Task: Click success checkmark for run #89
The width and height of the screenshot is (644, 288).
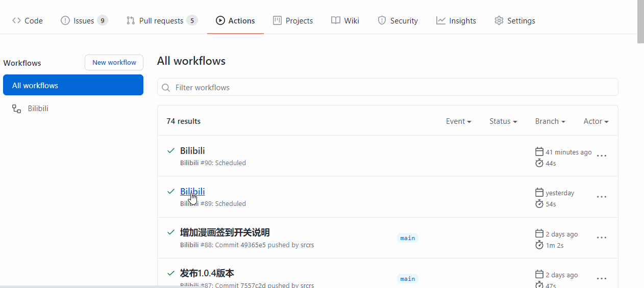Action: 171,191
